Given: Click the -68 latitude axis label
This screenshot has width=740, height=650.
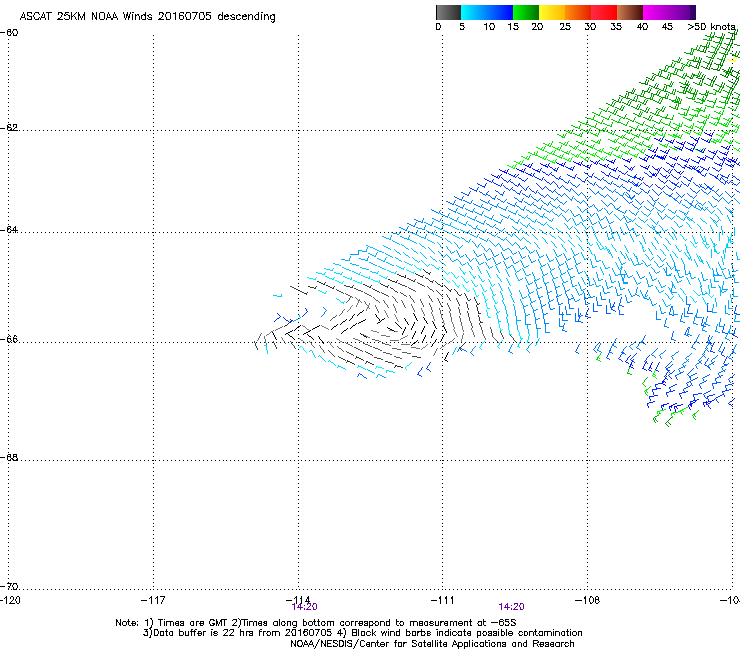Looking at the screenshot, I should pyautogui.click(x=10, y=457).
